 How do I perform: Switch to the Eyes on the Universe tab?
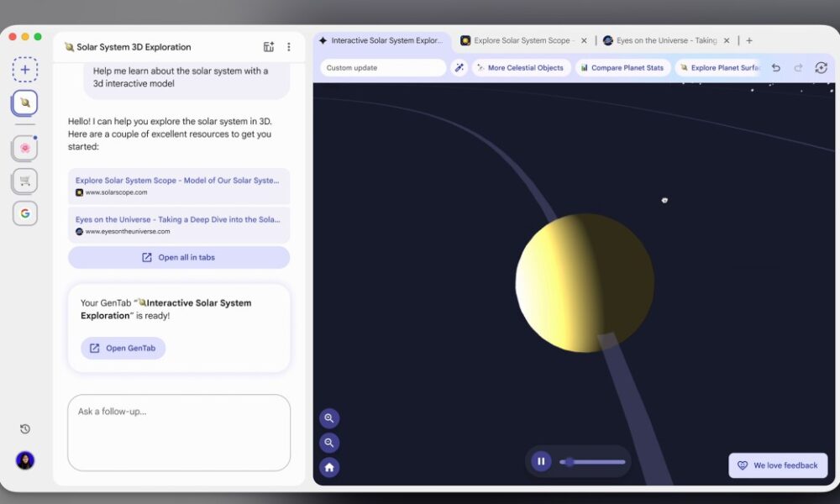point(664,39)
